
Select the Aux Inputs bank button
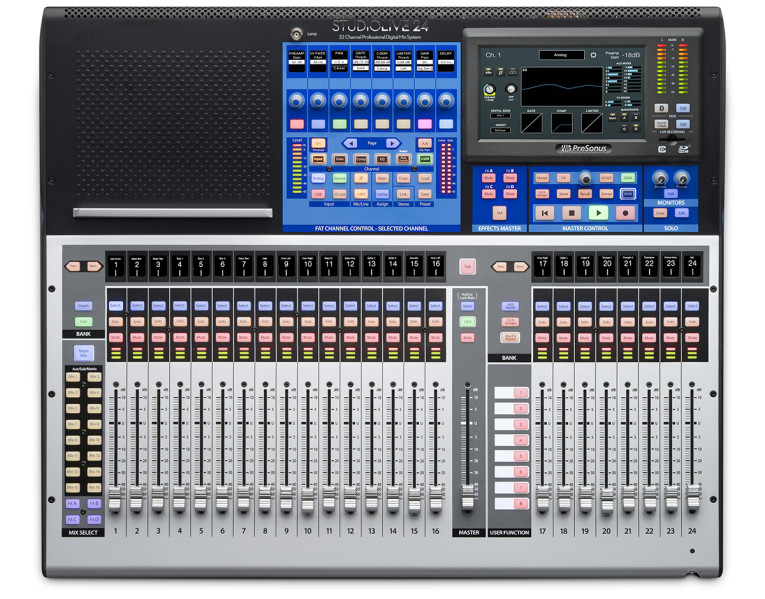pyautogui.click(x=510, y=306)
